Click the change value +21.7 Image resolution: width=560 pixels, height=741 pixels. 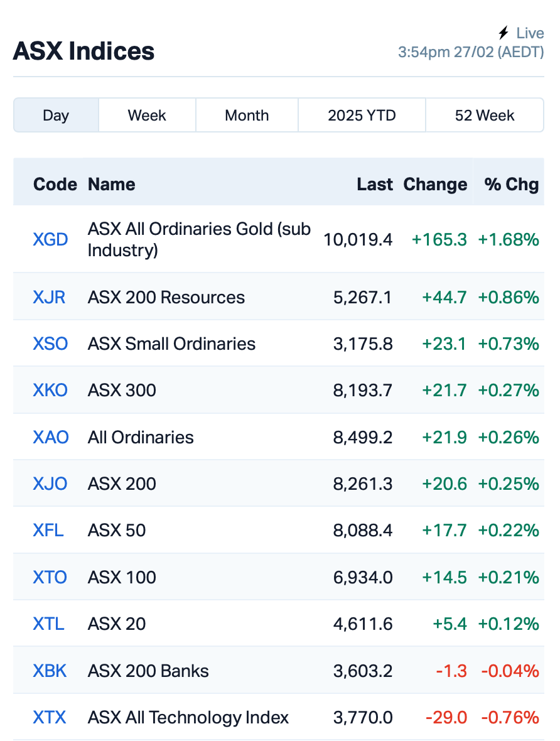[x=444, y=391]
